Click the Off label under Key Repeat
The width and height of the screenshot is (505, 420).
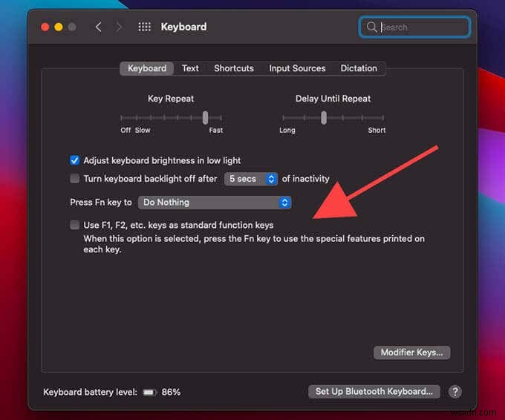click(x=126, y=130)
